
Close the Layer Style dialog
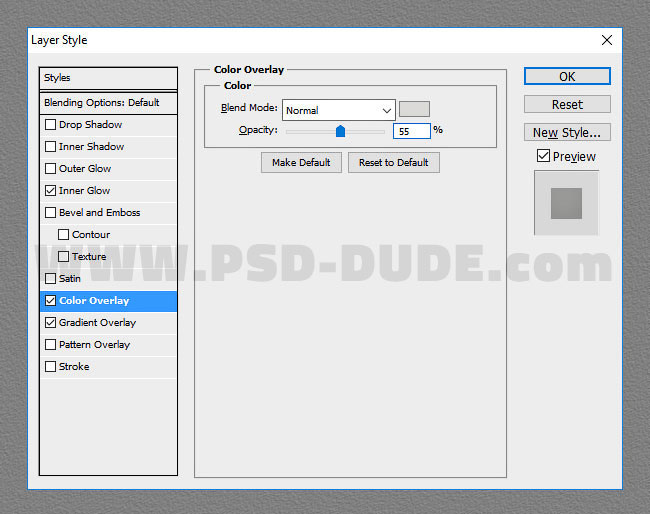(606, 40)
